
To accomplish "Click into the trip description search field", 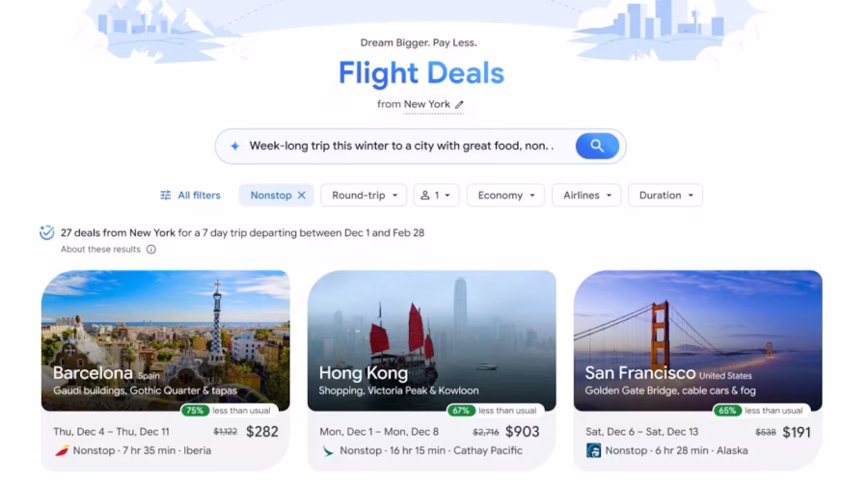I will point(404,147).
